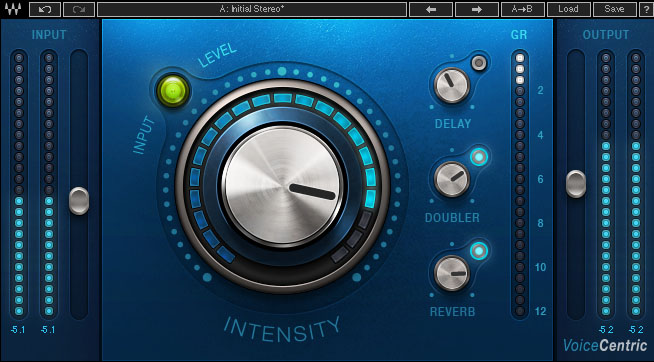
Task: Enable the Delay effect toggle
Action: (479, 63)
